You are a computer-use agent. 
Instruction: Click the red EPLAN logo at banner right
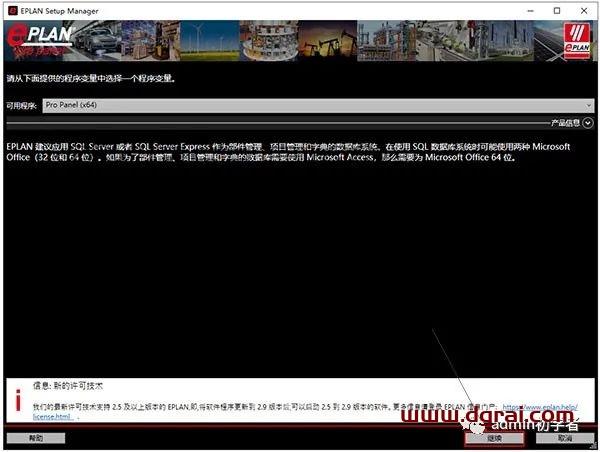click(x=577, y=41)
